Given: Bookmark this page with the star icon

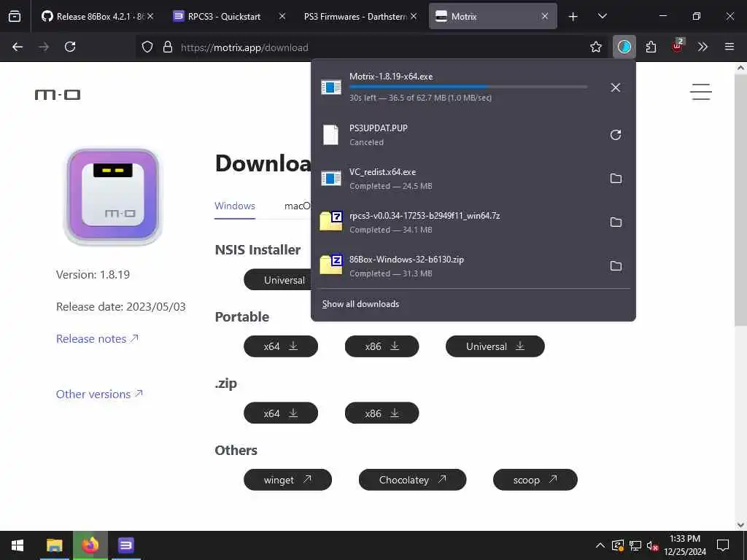Looking at the screenshot, I should pos(595,47).
